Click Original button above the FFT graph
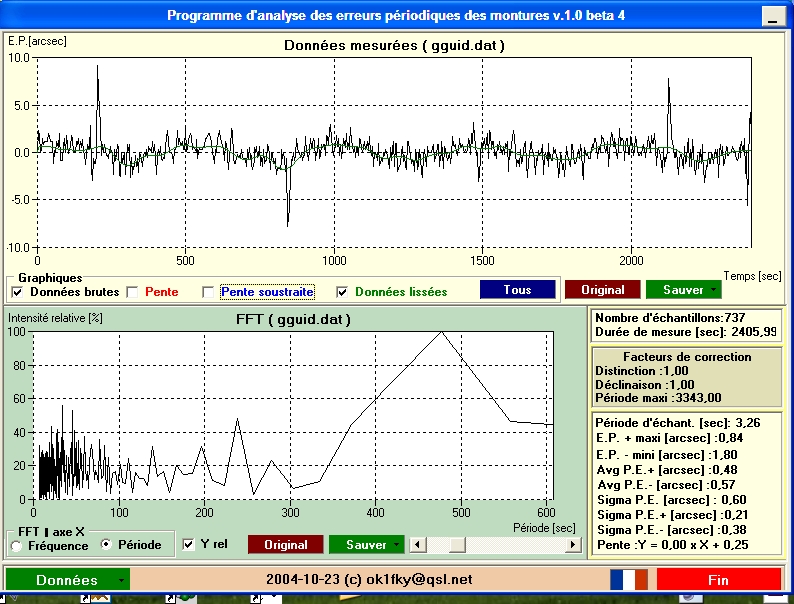The image size is (794, 604). click(603, 290)
